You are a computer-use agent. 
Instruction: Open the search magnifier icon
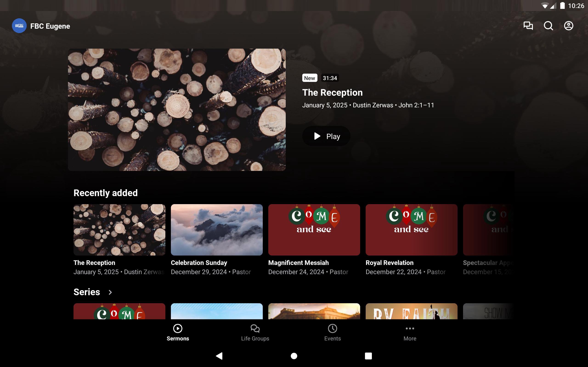click(548, 26)
